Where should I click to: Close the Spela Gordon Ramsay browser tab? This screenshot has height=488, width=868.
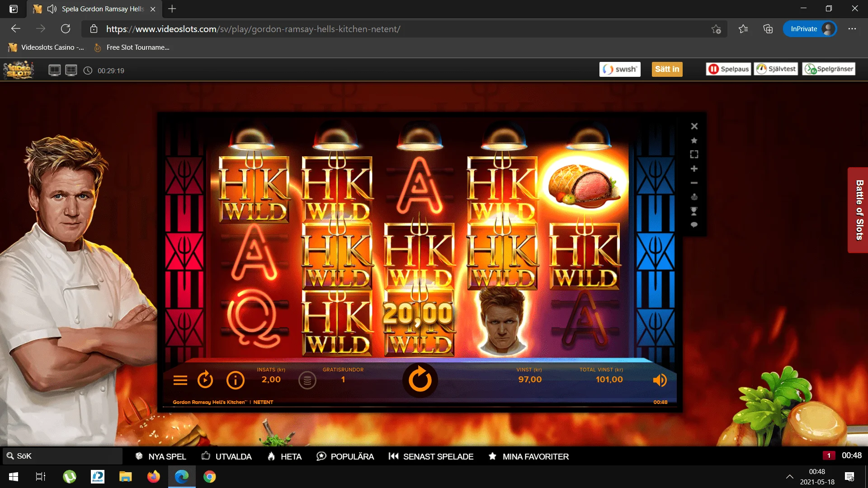coord(153,9)
